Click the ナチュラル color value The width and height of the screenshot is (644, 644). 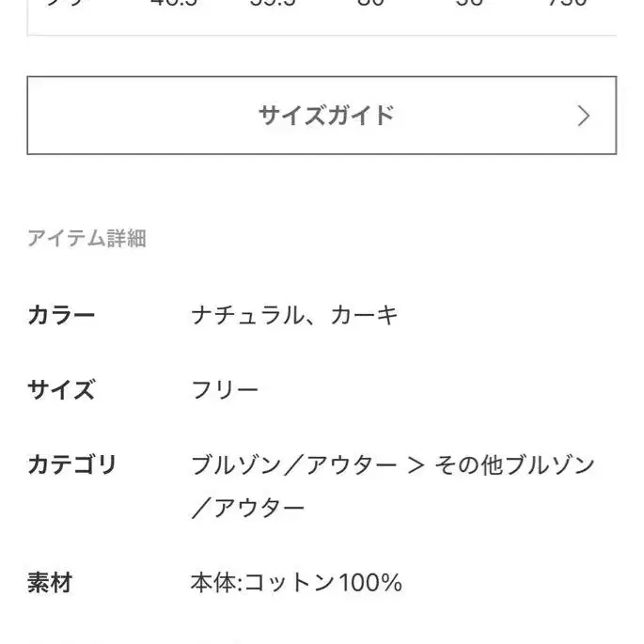tap(248, 315)
